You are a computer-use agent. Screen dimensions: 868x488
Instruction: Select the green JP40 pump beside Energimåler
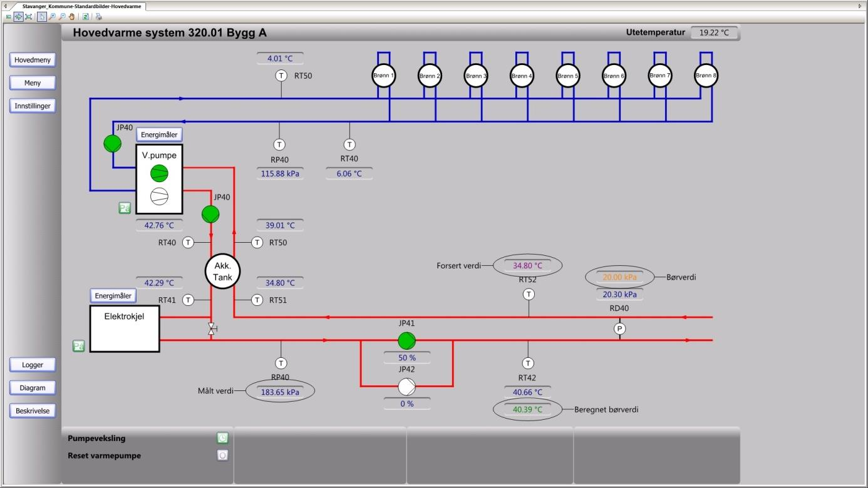pos(112,143)
